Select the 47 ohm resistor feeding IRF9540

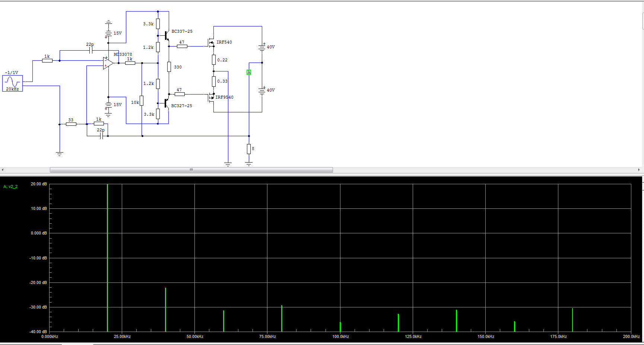point(180,94)
